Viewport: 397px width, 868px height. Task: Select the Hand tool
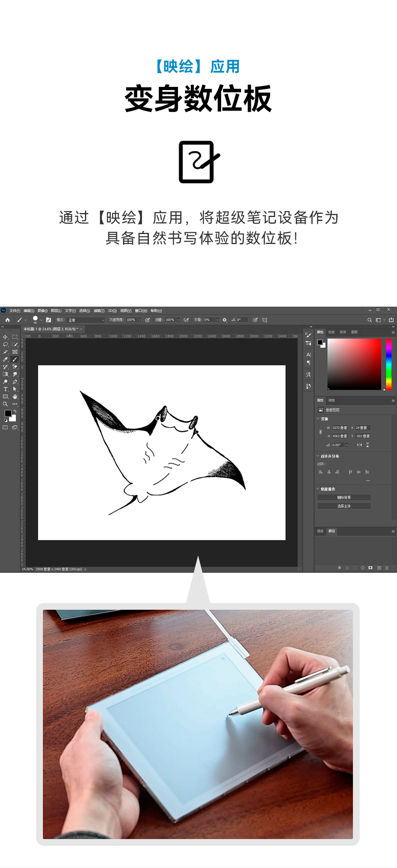pyautogui.click(x=15, y=397)
